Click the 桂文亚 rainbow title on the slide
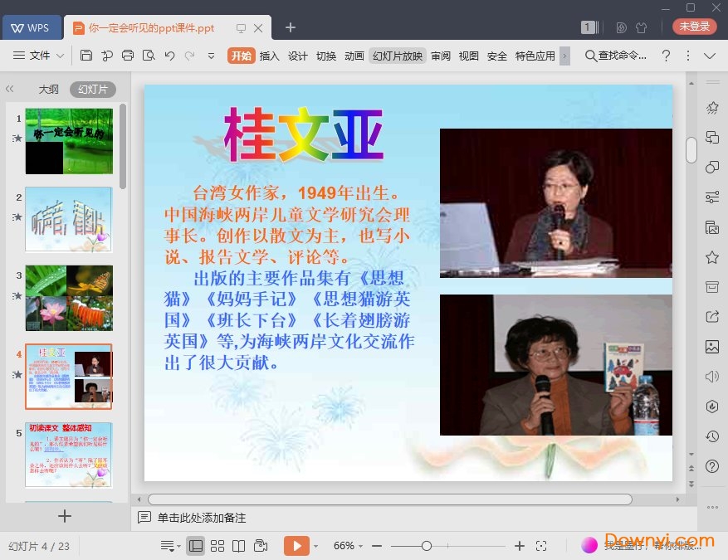The width and height of the screenshot is (728, 560). point(304,135)
